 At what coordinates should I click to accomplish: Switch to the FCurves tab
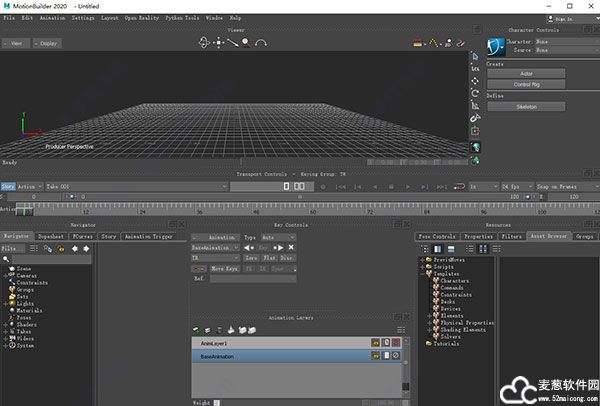click(x=82, y=237)
